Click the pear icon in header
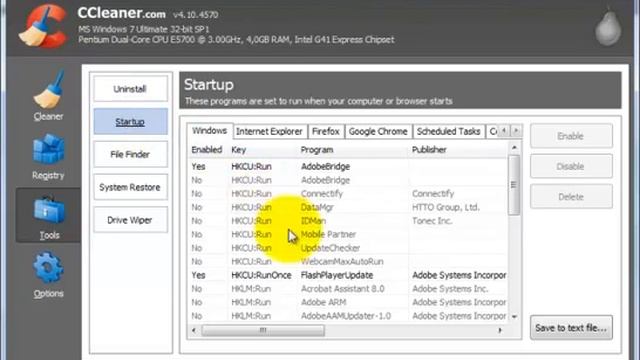Image resolution: width=640 pixels, height=360 pixels. (608, 28)
